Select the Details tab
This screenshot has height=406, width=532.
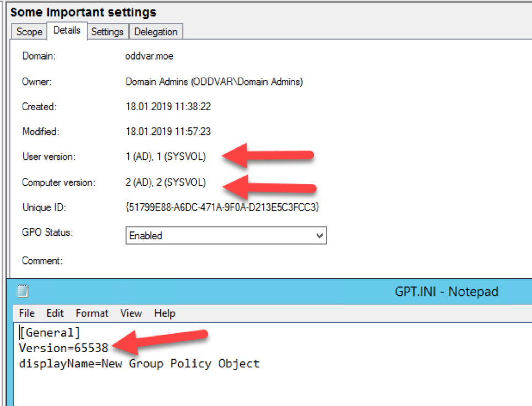click(67, 30)
